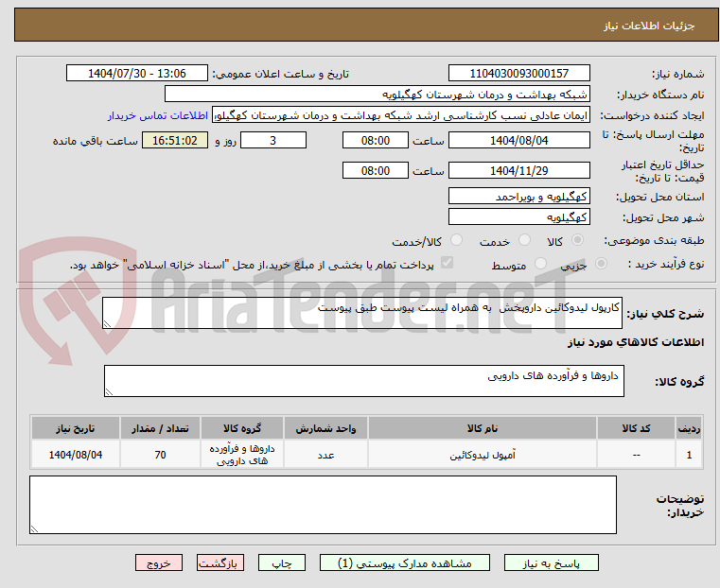Open اطلاعات تماس خریدار link
Screen dimensions: 720x588
pos(158,115)
